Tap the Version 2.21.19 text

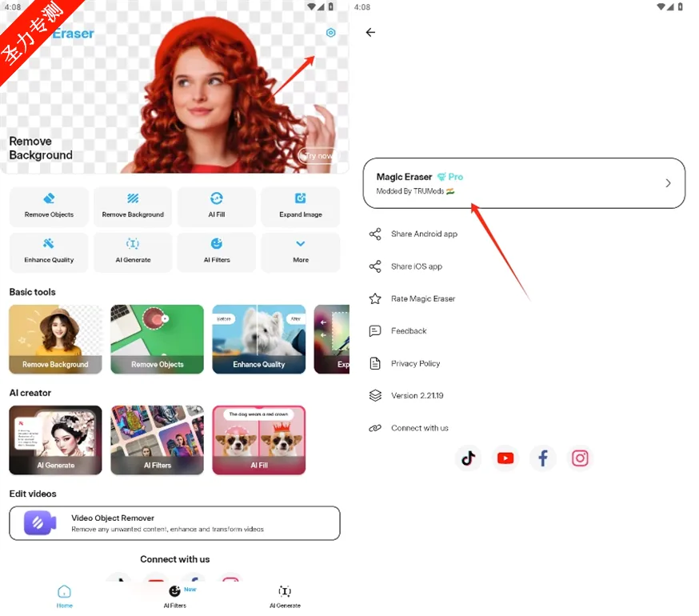pyautogui.click(x=417, y=396)
